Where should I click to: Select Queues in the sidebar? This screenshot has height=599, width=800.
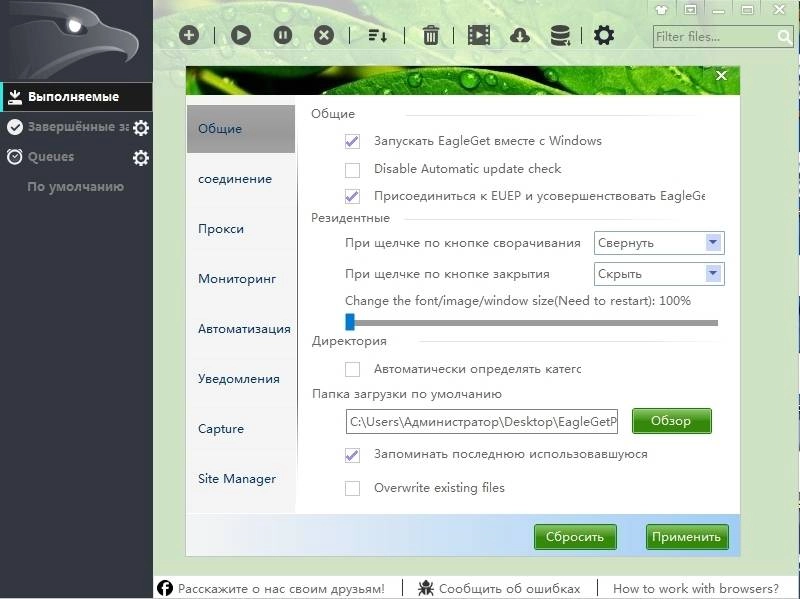pyautogui.click(x=51, y=157)
